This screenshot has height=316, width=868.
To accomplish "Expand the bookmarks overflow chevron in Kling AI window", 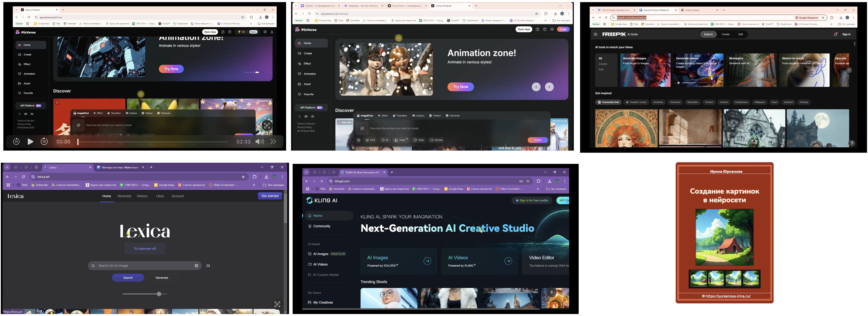I will (x=538, y=189).
